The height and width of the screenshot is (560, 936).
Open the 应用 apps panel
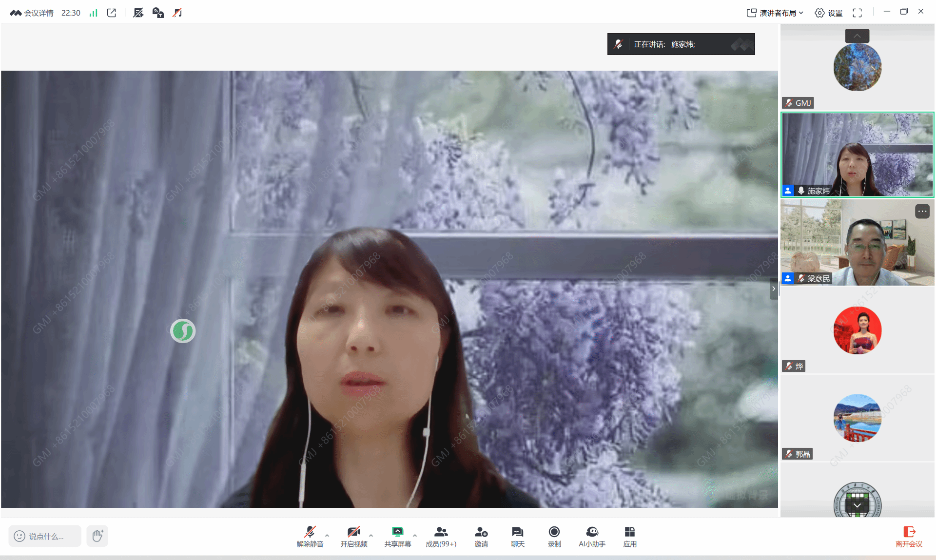coord(629,536)
